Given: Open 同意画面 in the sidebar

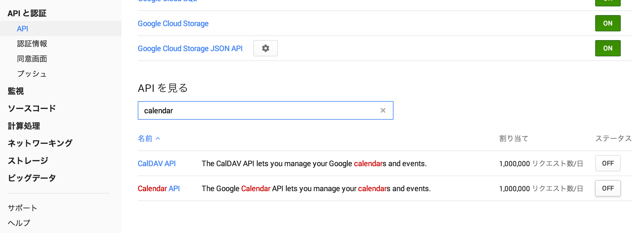Looking at the screenshot, I should [x=32, y=59].
